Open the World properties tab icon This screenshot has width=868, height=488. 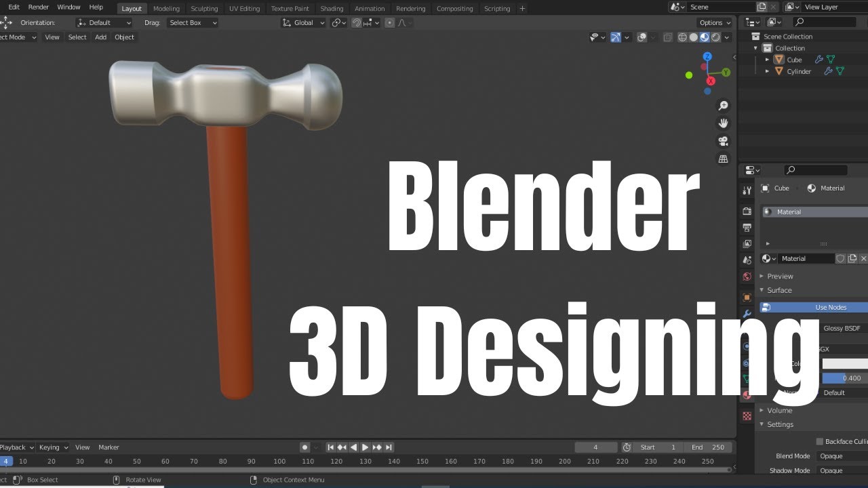coord(747,277)
